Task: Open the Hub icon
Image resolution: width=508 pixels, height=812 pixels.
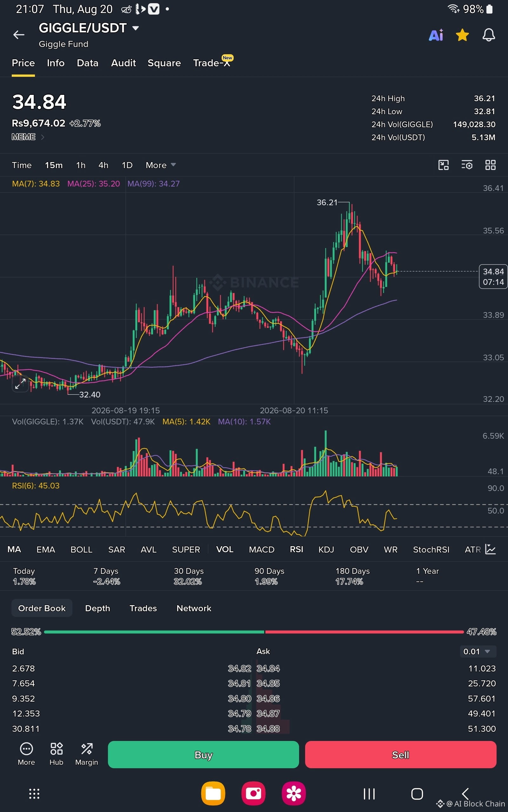Action: click(x=57, y=754)
